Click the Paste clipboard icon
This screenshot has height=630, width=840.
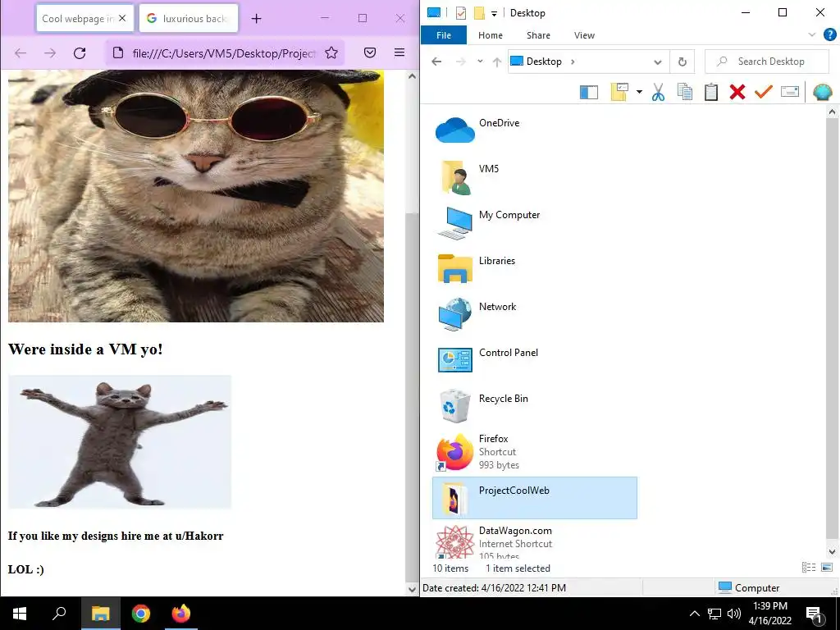(x=711, y=92)
